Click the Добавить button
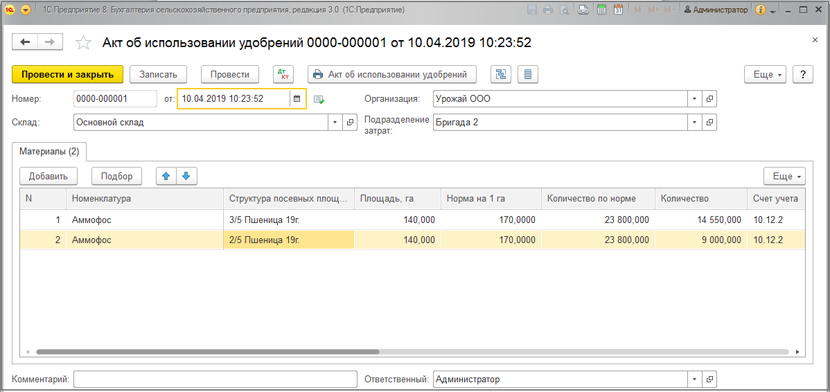830x392 pixels. click(48, 176)
